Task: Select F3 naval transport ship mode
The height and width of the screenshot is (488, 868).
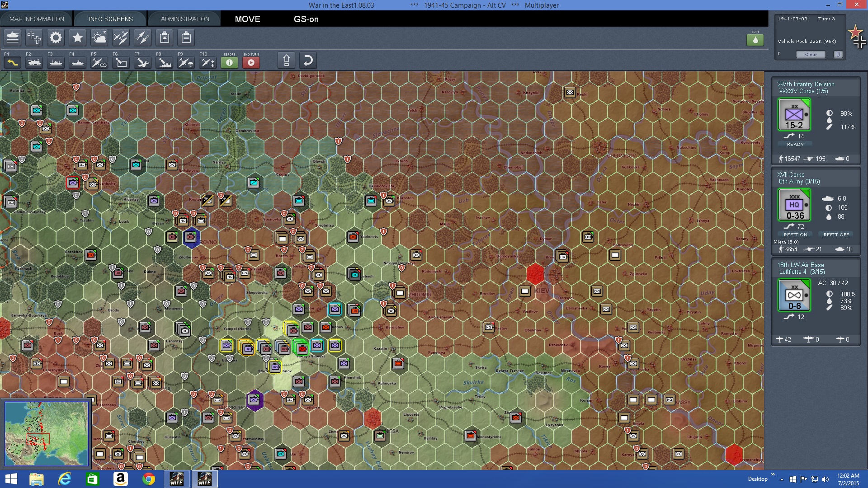Action: 56,62
